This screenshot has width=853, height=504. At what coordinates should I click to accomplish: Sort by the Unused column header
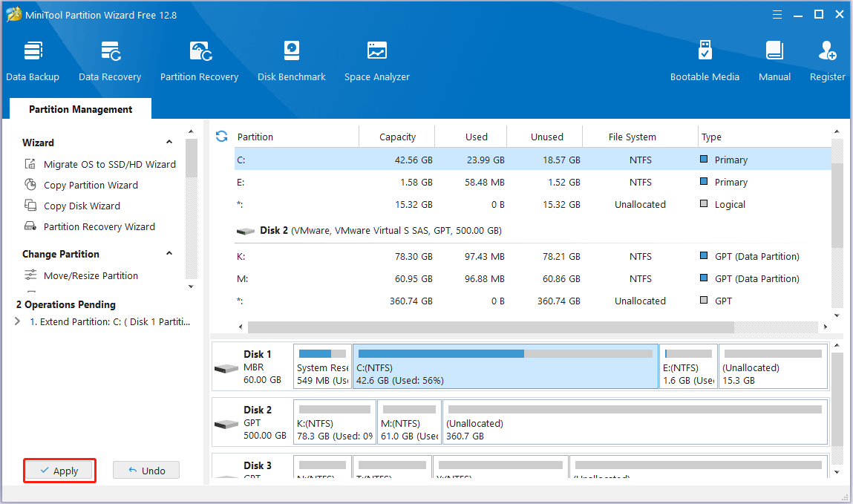pyautogui.click(x=545, y=137)
